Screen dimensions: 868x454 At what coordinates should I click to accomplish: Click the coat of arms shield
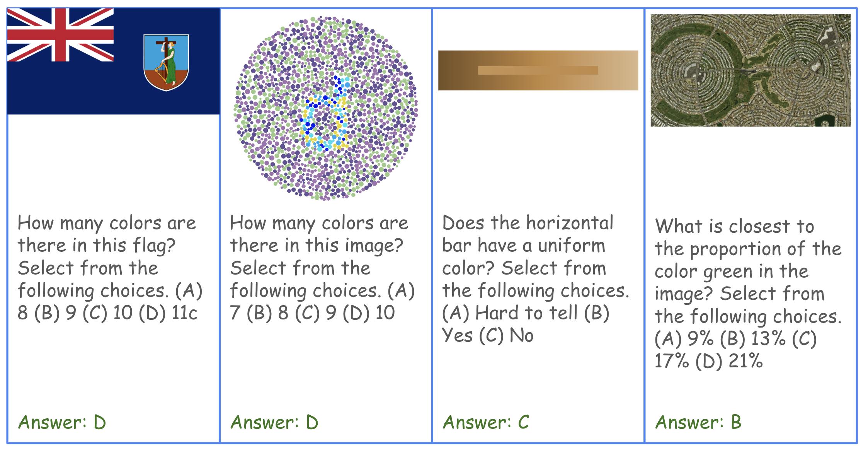coord(166,62)
